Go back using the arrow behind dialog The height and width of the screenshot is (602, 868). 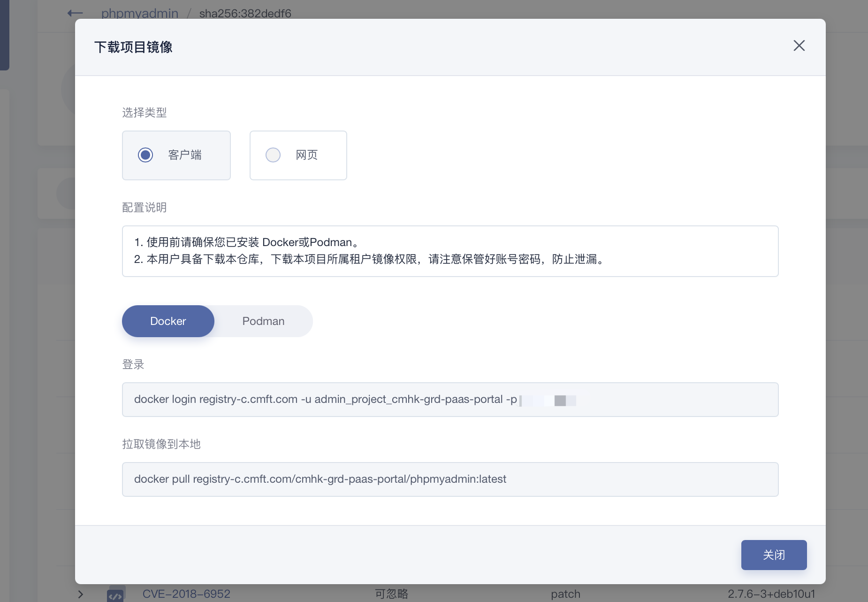(75, 13)
